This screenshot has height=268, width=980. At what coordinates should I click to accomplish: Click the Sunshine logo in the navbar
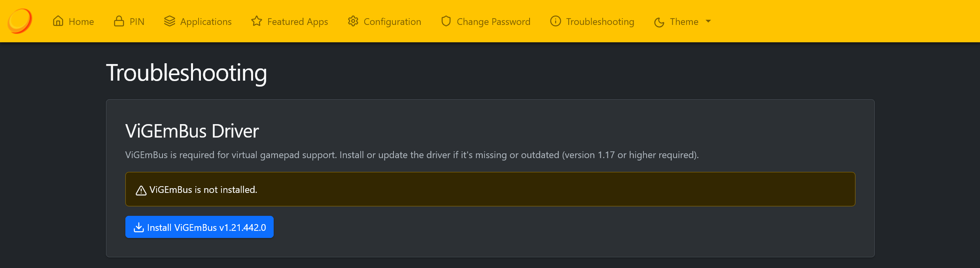[20, 21]
